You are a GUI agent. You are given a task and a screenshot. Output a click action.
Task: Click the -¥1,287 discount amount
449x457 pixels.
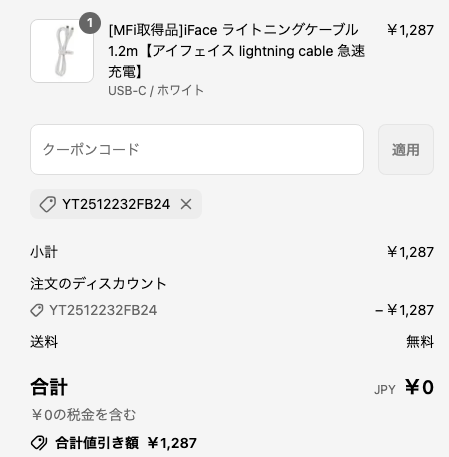click(404, 310)
